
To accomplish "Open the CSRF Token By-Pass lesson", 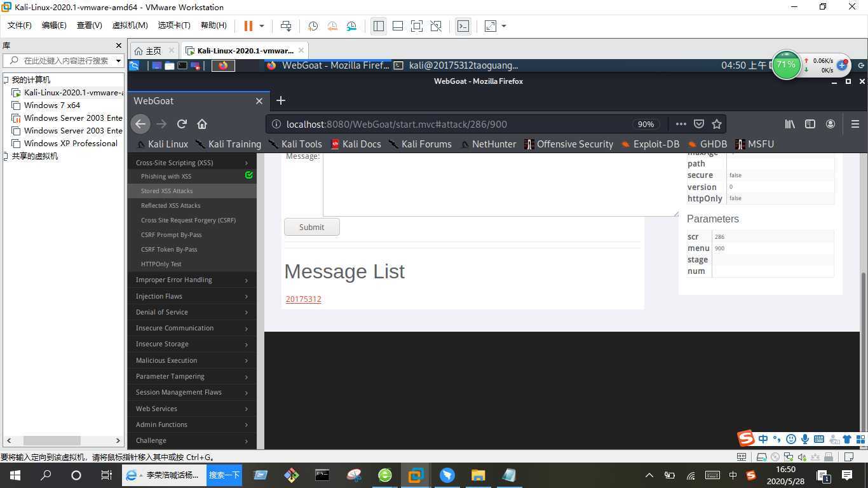I will (x=169, y=250).
